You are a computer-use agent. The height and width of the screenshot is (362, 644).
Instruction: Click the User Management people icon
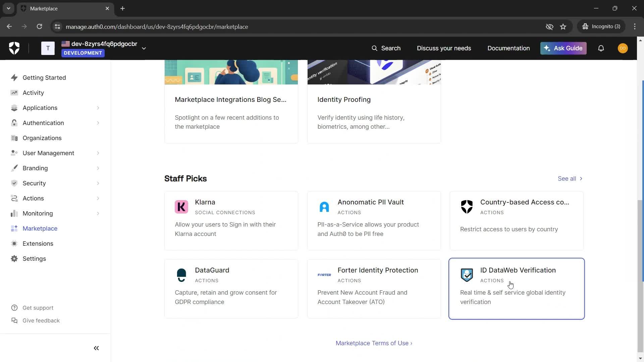[x=14, y=153]
